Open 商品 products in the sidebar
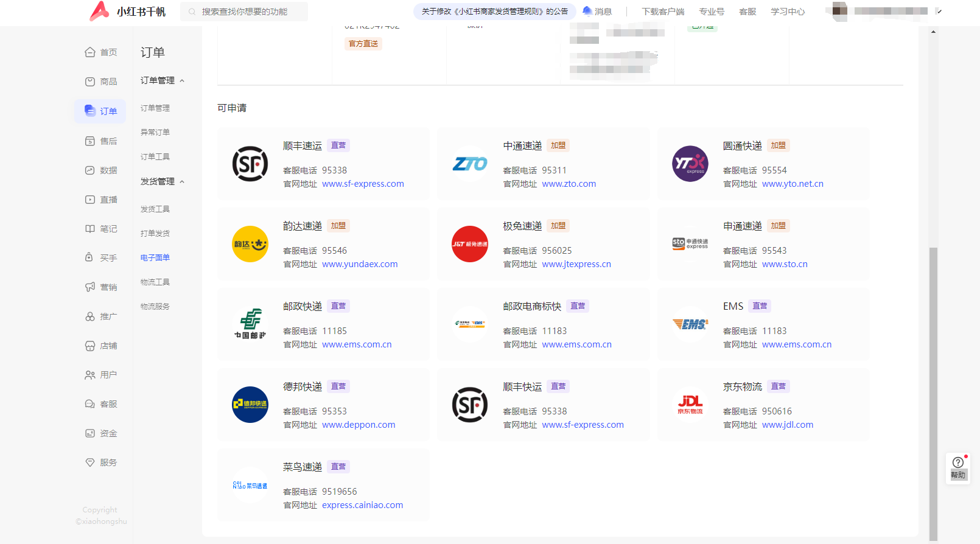Viewport: 980px width, 544px height. (100, 82)
